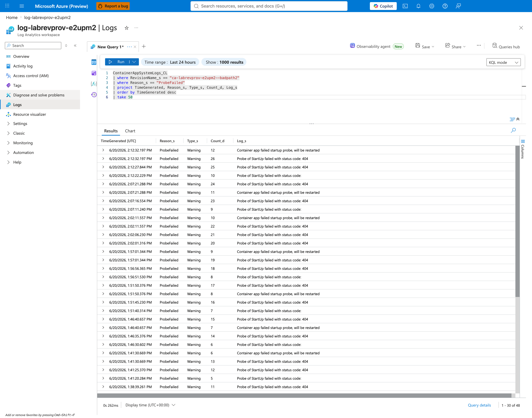Run the query
Screen dimensions: 532x418
point(117,62)
